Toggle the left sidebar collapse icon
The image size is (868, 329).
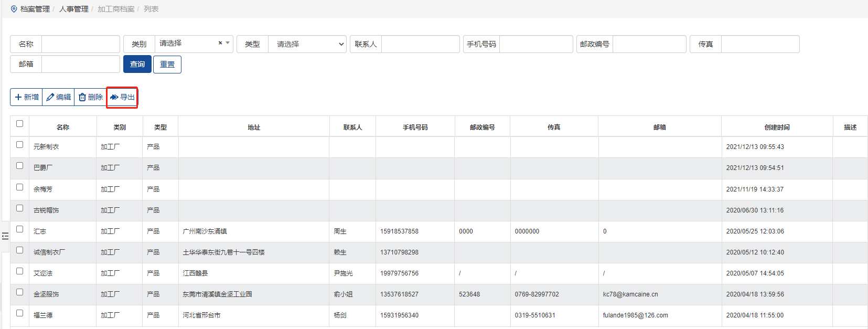(5, 236)
